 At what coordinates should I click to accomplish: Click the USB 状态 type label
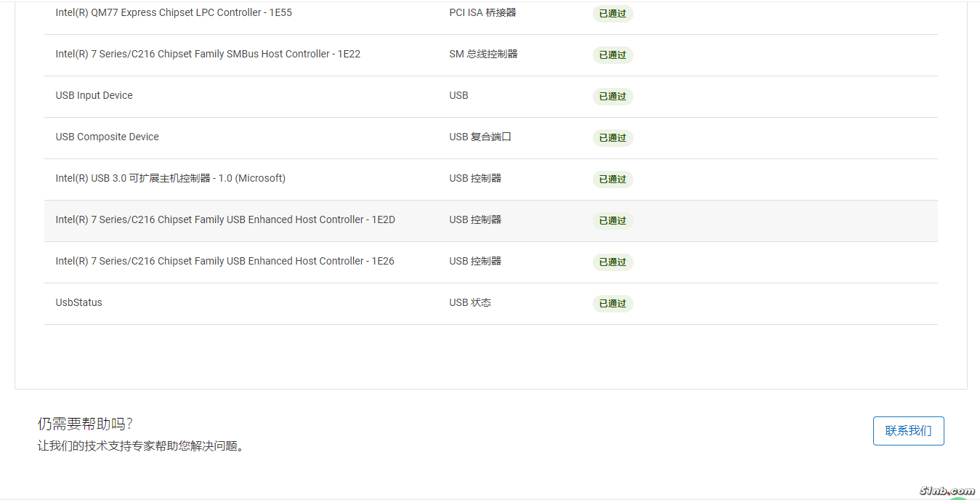[470, 303]
